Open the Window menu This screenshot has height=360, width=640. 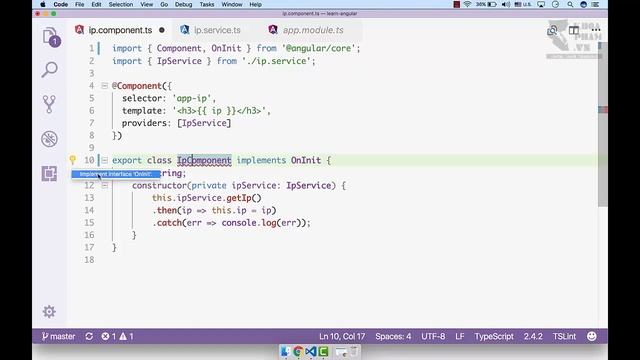pos(232,4)
